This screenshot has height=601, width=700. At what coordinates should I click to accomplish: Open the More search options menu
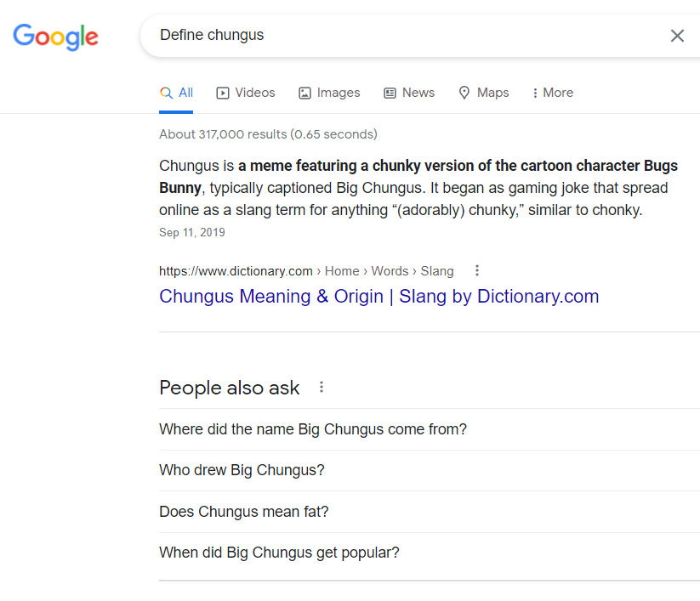(x=553, y=93)
